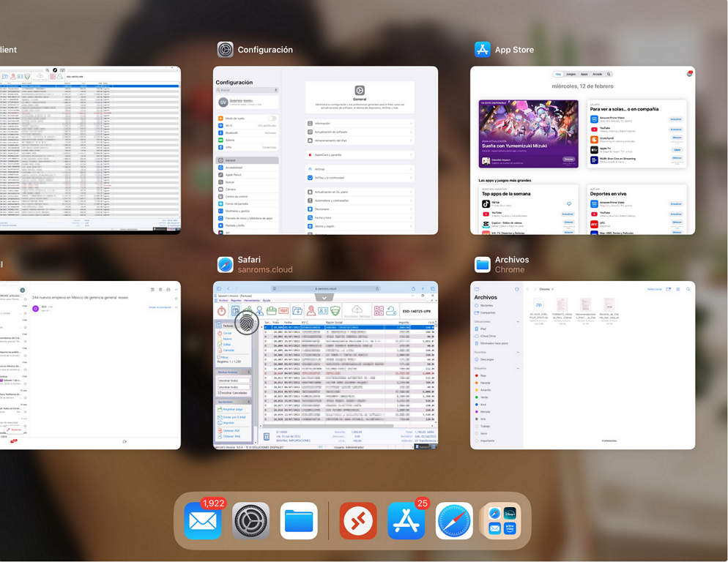The image size is (728, 562).
Task: Open the Sueña con Yumemizuki Mizuki feature card
Action: (528, 134)
